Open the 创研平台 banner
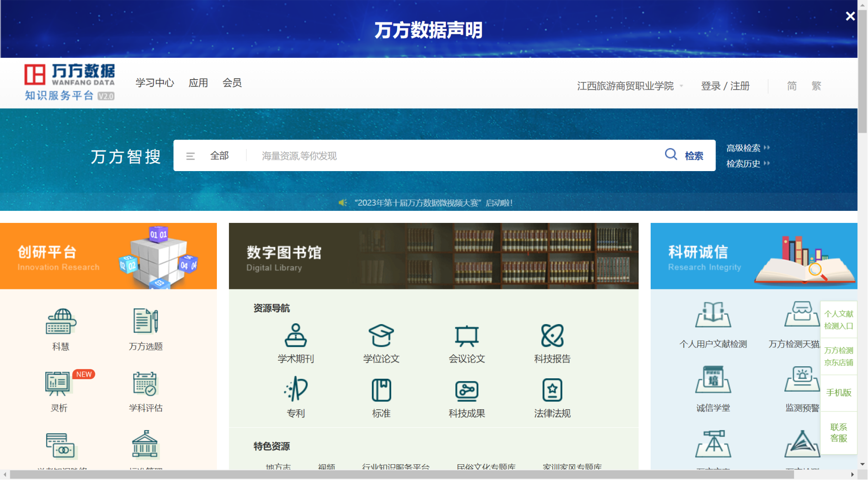868x480 pixels. point(108,256)
